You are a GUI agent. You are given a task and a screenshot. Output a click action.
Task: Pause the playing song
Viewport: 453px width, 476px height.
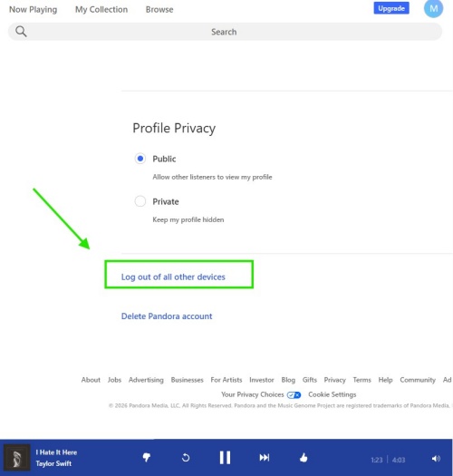pyautogui.click(x=225, y=458)
